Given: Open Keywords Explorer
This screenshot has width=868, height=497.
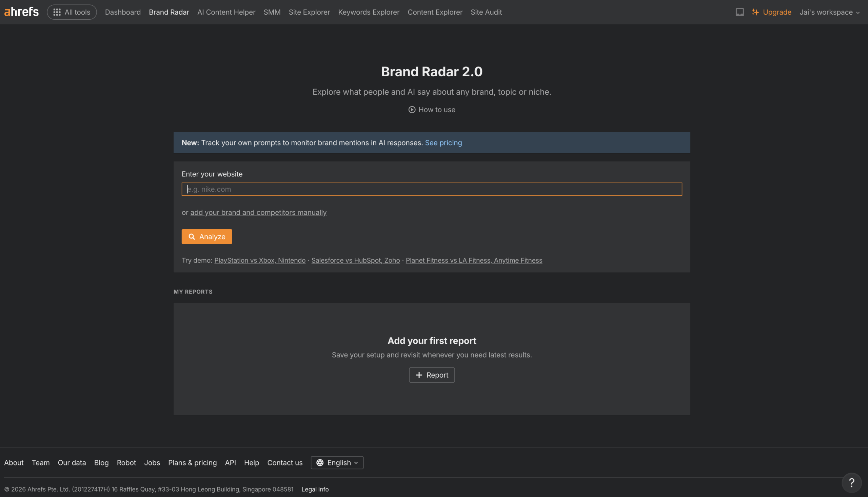Looking at the screenshot, I should (369, 12).
